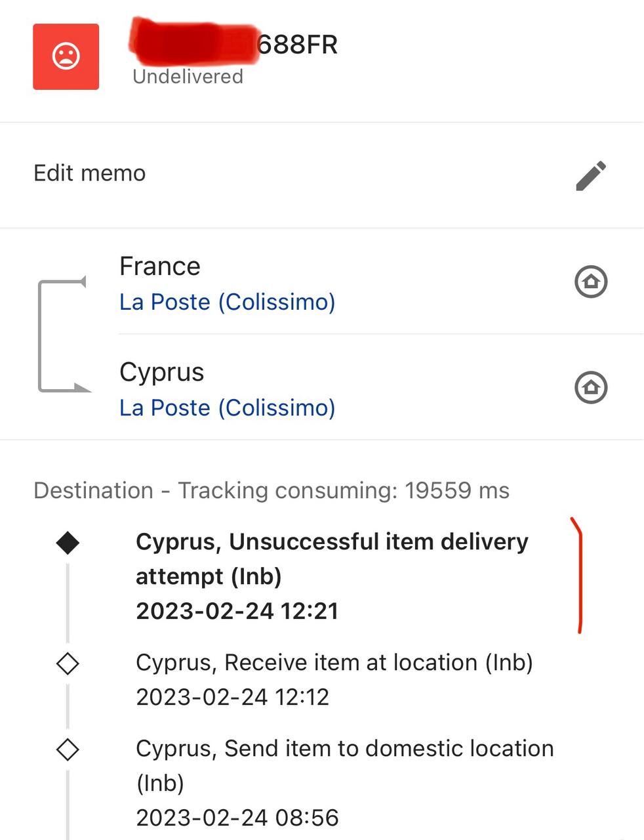Tap the 2023-02-24 12:21 timestamp
The width and height of the screenshot is (644, 840).
(237, 612)
